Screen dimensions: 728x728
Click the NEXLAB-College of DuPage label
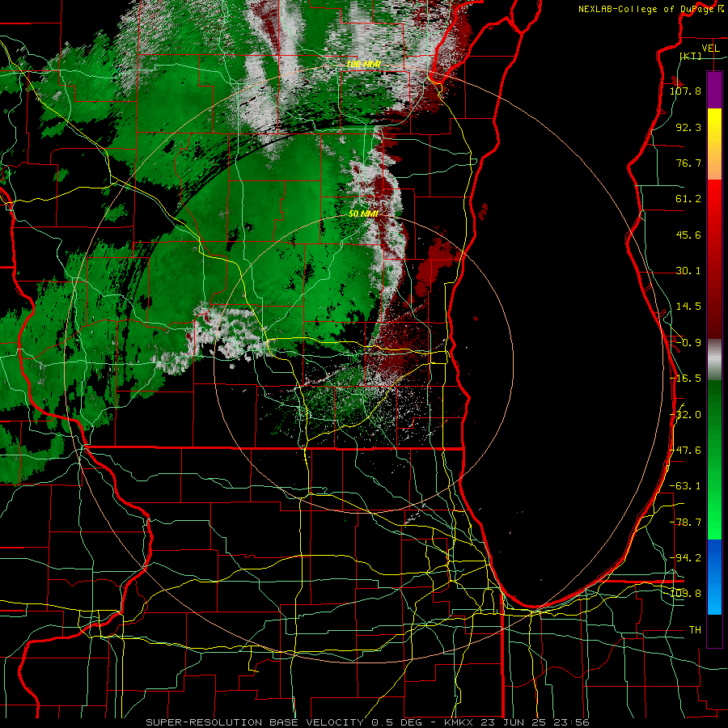647,9
